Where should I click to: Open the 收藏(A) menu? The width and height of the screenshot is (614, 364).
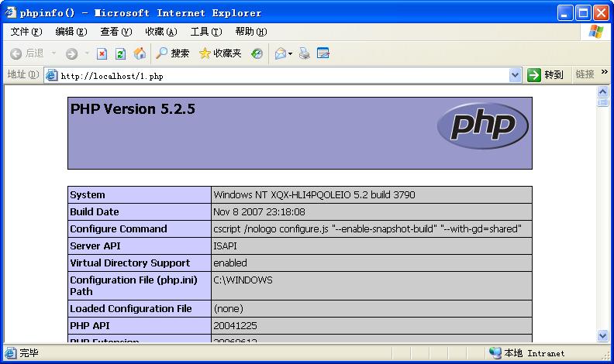pyautogui.click(x=161, y=32)
